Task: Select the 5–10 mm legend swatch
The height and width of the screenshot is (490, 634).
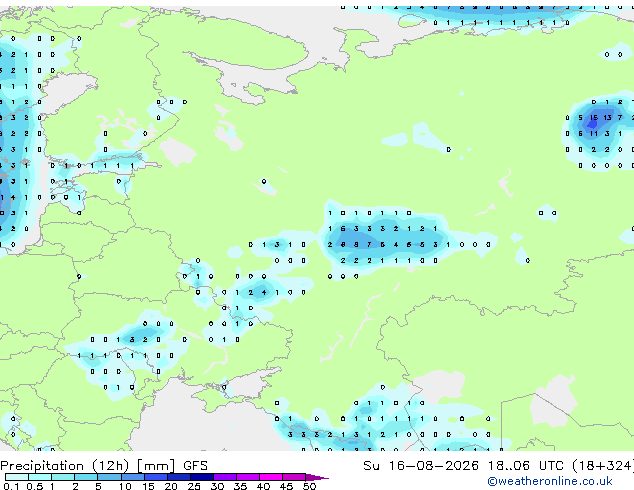Action: tap(109, 477)
